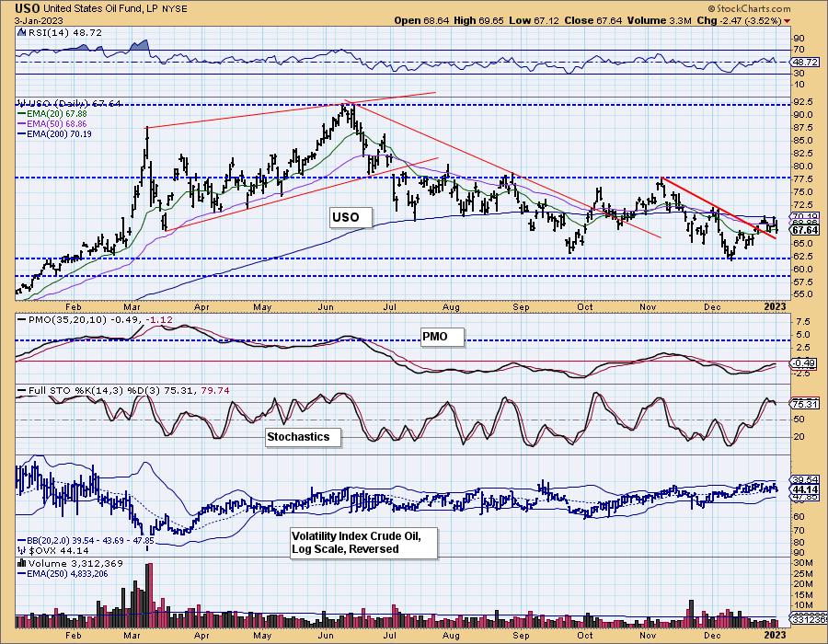This screenshot has width=828, height=644.
Task: Click the EMA(200) 70.19 legend entry
Action: pyautogui.click(x=54, y=134)
